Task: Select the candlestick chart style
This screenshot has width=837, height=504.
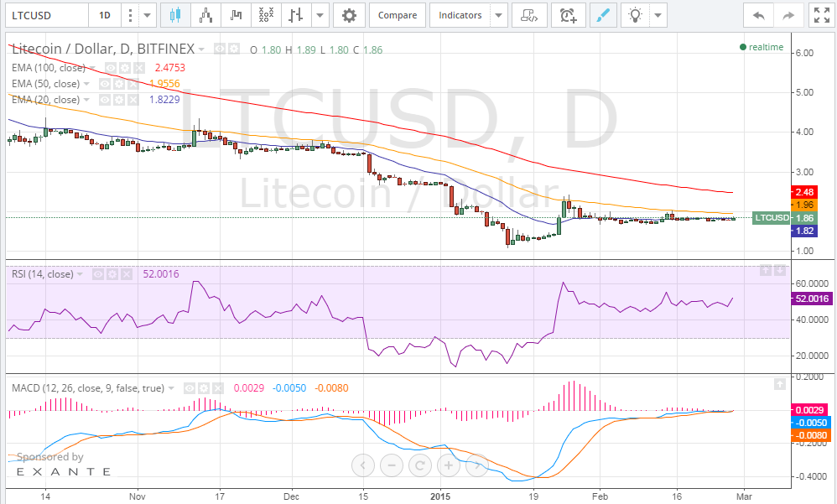Action: coord(178,14)
